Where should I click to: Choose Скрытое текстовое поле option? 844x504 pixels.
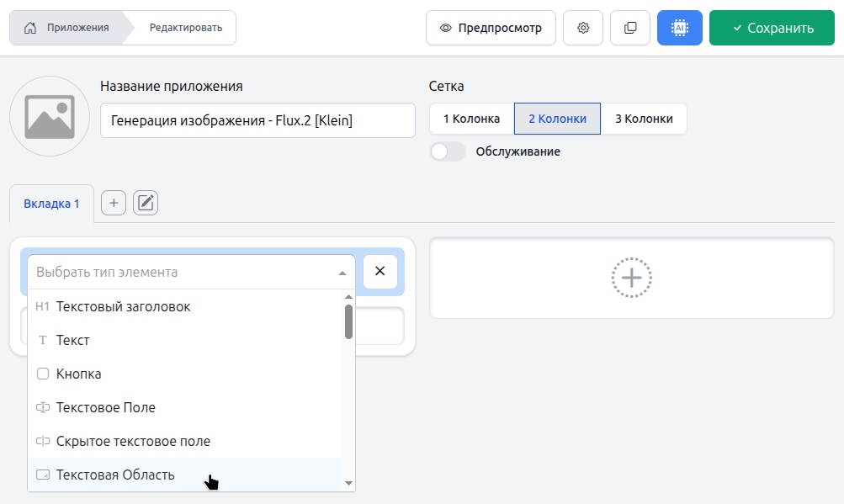click(x=185, y=441)
